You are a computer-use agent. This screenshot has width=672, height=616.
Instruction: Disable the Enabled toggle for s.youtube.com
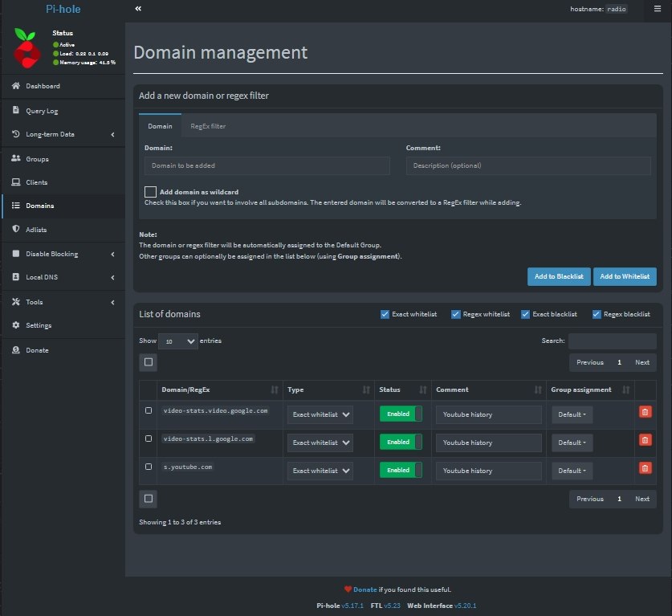pyautogui.click(x=401, y=470)
